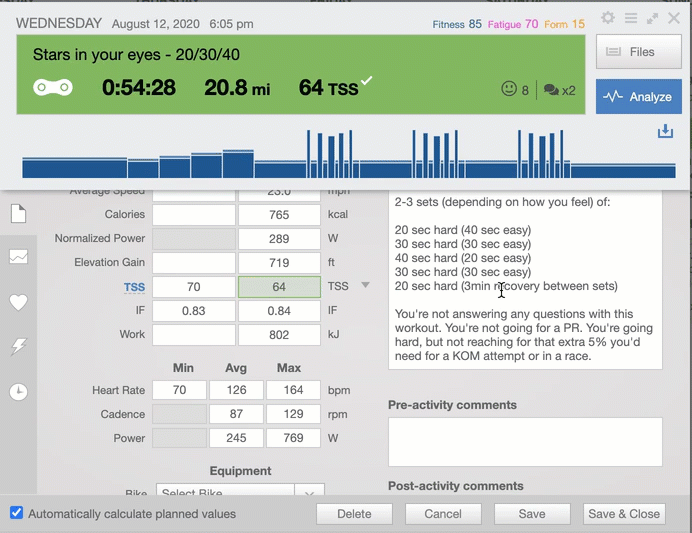Select the clock time sidebar icon
The width and height of the screenshot is (692, 533).
tap(18, 391)
